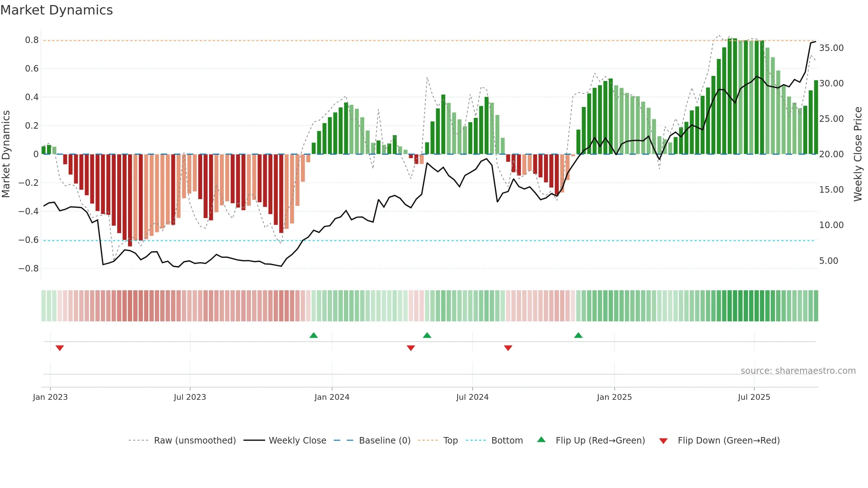Toggle the Bottom legend entry
This screenshot has width=868, height=488.
[x=494, y=440]
